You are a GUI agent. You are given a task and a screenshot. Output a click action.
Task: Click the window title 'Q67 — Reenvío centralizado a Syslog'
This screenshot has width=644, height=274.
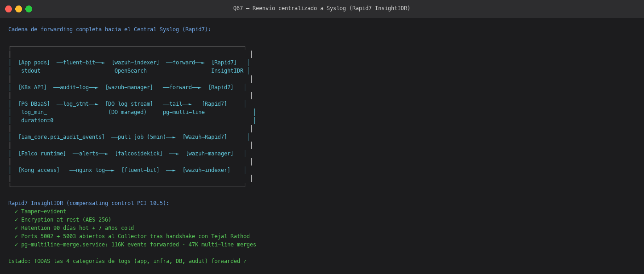pyautogui.click(x=322, y=8)
